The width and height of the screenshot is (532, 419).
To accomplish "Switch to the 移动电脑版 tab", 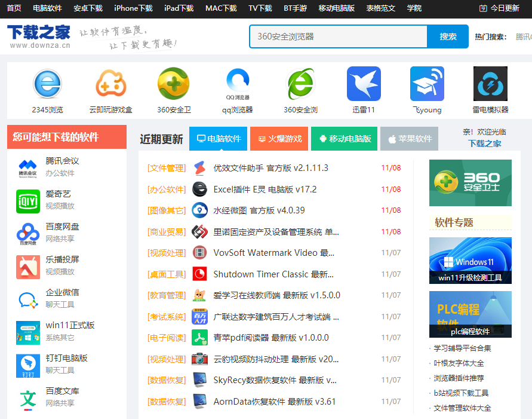I will tap(345, 139).
